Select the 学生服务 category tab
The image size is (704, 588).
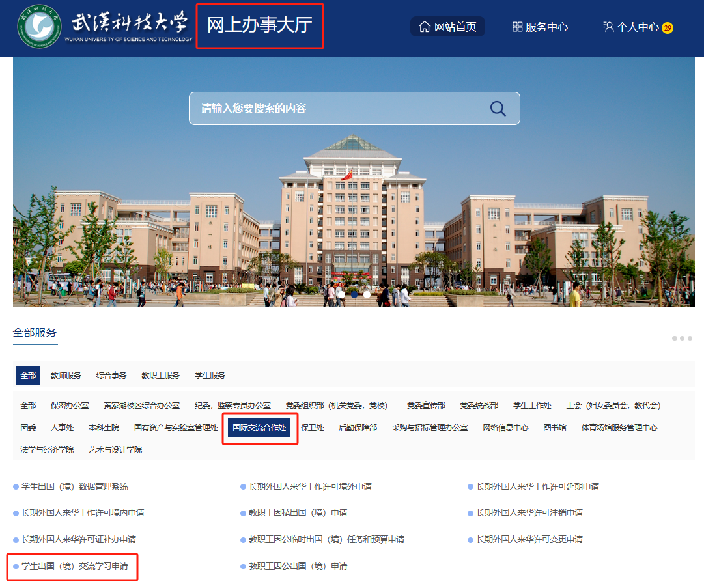pyautogui.click(x=210, y=376)
